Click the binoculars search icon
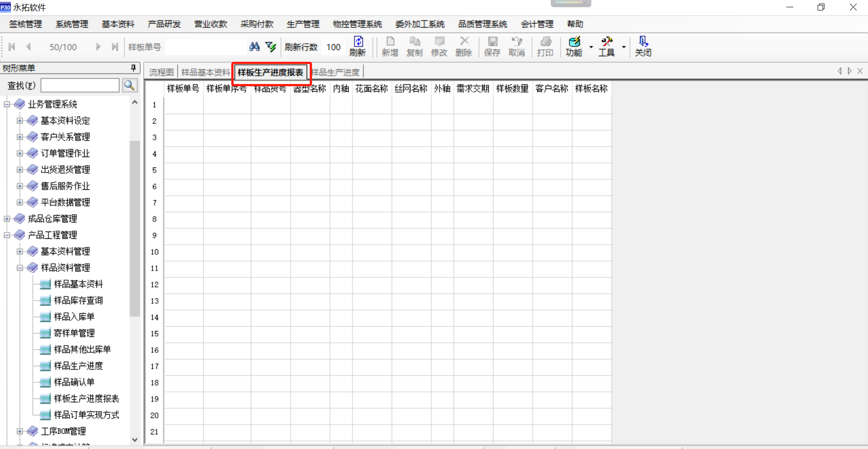This screenshot has width=868, height=449. click(254, 46)
